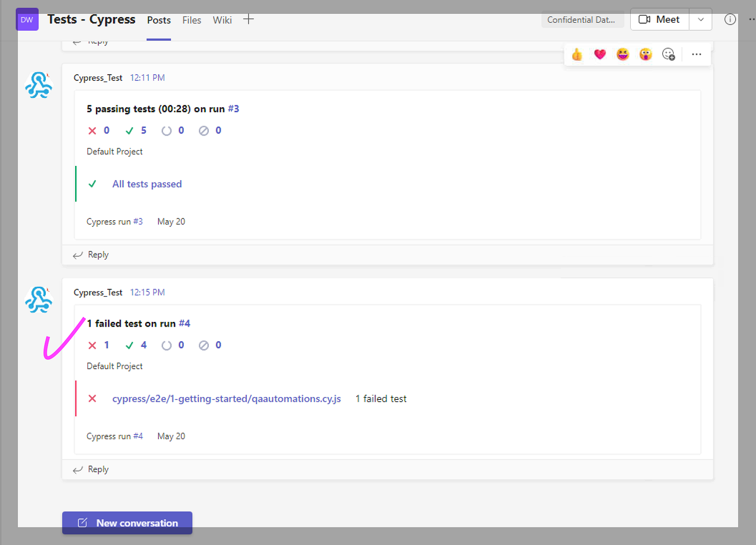
Task: React with heart emoji
Action: (x=600, y=54)
